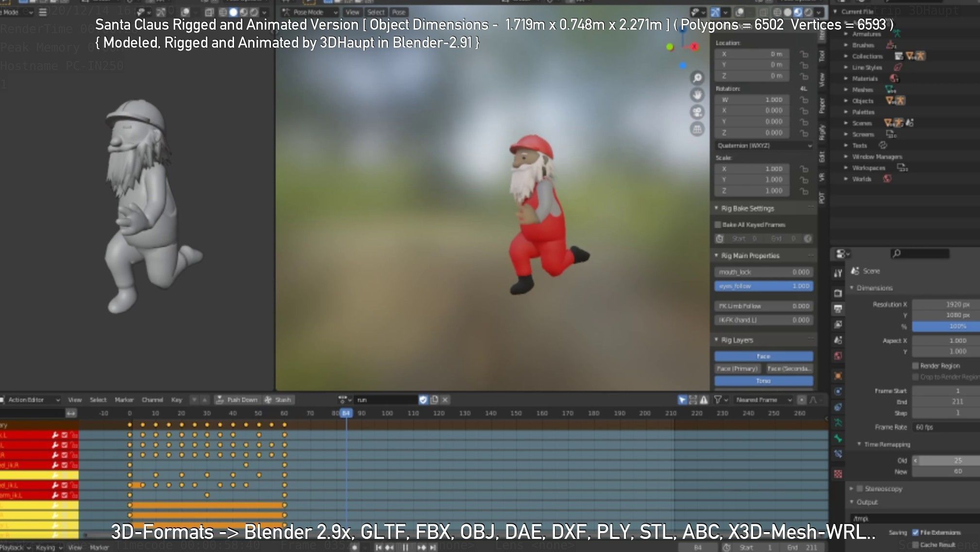Toggle only show selected arrow in action editor
This screenshot has height=552, width=980.
(682, 399)
